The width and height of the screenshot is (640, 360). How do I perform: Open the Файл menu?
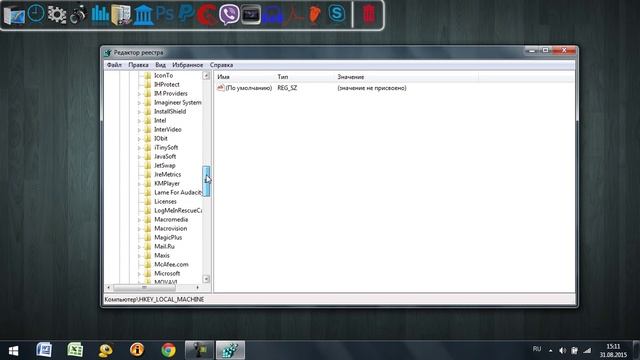tap(114, 65)
